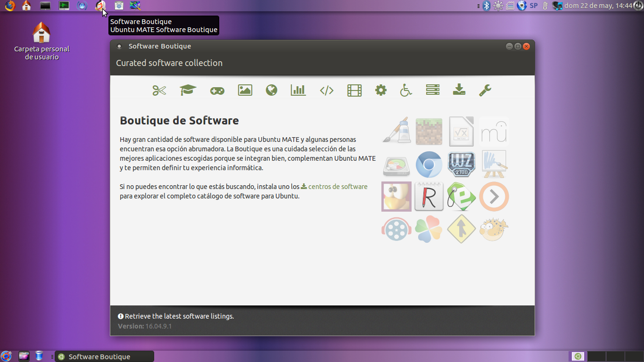Click the colorful four-leaf clover thumbnail
This screenshot has width=644, height=362.
(x=429, y=229)
